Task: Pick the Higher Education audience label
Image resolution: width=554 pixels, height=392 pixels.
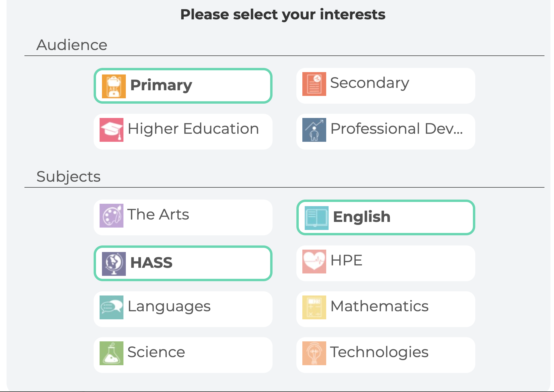Action: pos(193,129)
